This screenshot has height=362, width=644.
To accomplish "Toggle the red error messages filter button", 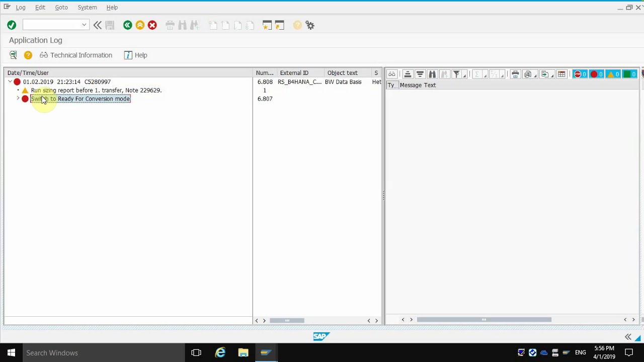I will tap(596, 74).
